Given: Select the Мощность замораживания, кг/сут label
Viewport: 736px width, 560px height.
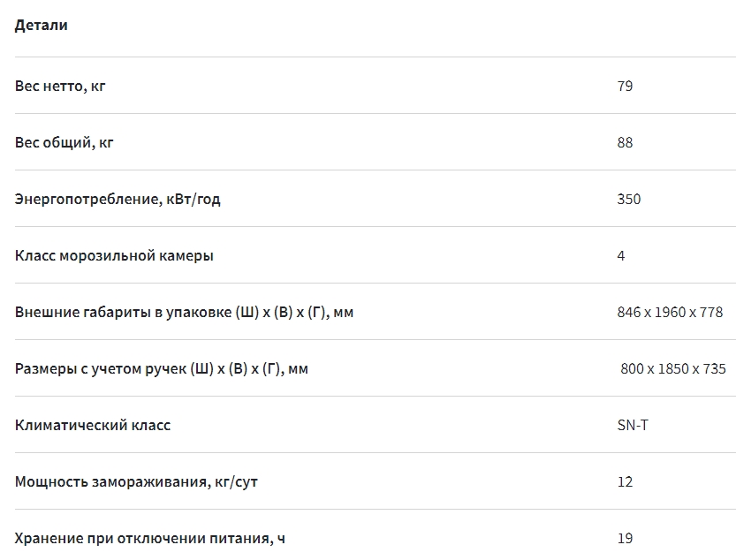Looking at the screenshot, I should tap(136, 481).
